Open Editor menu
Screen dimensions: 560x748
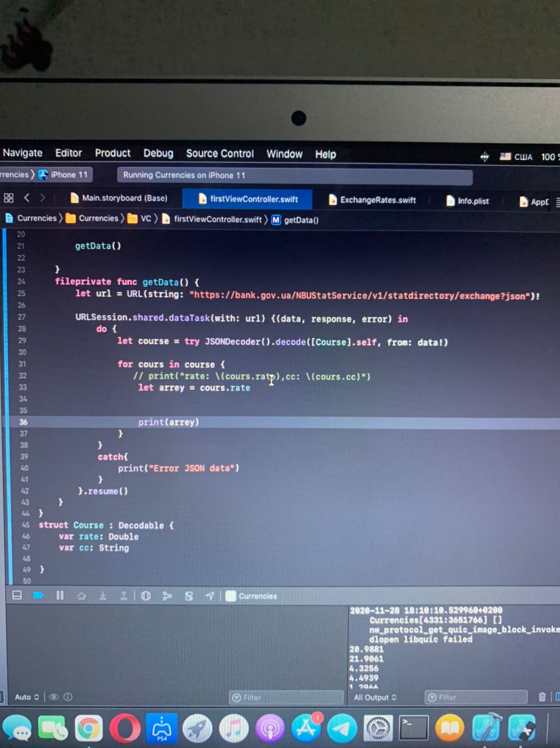click(69, 152)
